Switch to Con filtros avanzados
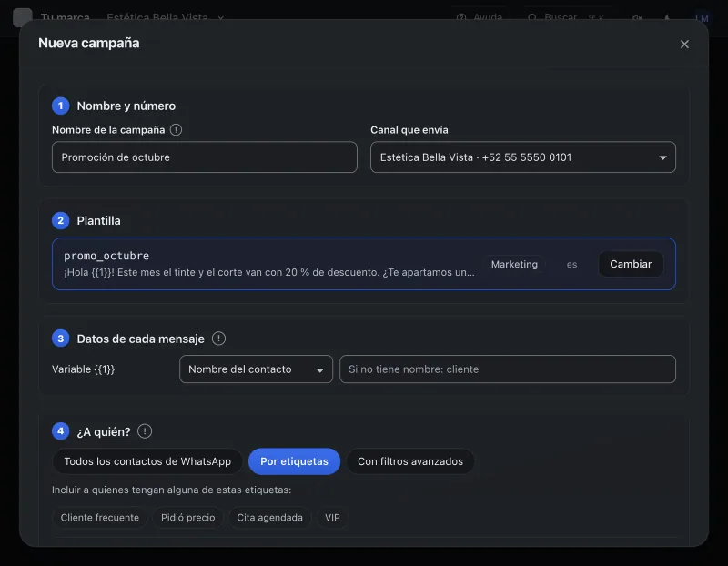This screenshot has width=728, height=566. point(410,461)
